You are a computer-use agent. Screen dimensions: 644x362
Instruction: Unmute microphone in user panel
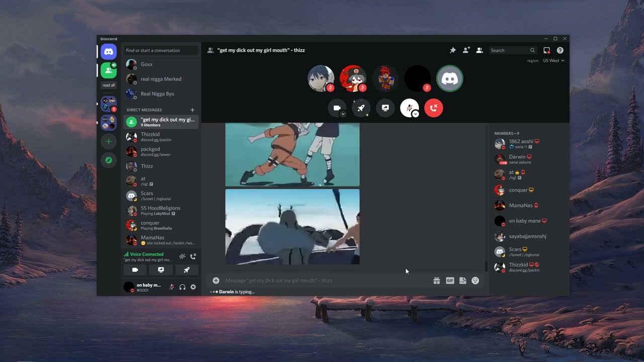(x=172, y=287)
